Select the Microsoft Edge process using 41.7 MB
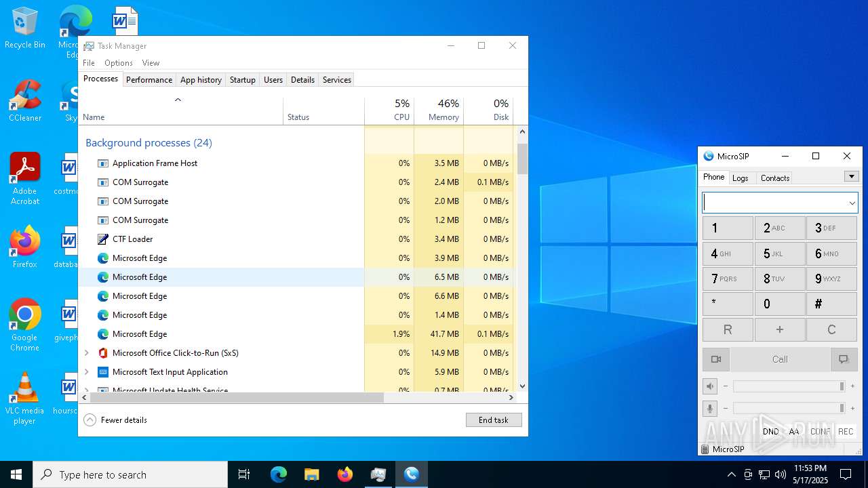 coord(296,334)
